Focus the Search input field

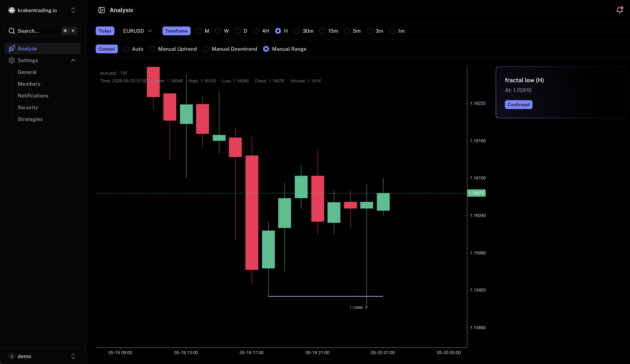[42, 31]
